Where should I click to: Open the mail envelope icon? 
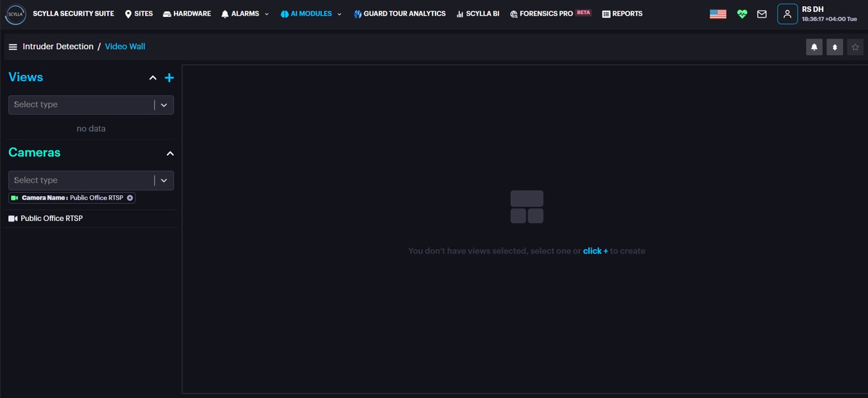[761, 14]
